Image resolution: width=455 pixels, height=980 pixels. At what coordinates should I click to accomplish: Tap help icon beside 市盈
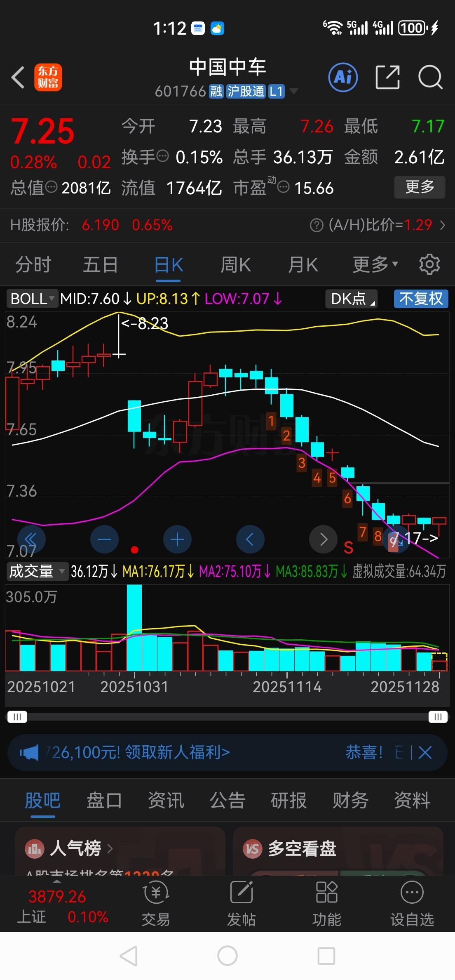(x=284, y=187)
